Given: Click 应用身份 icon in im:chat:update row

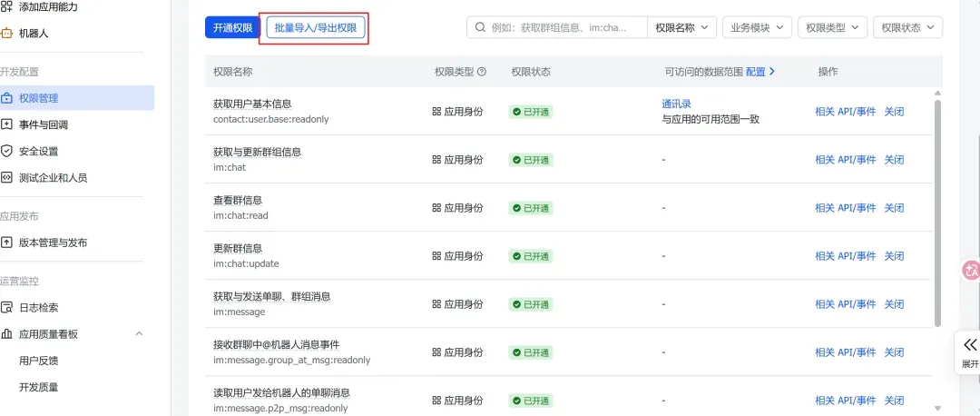Looking at the screenshot, I should [436, 256].
